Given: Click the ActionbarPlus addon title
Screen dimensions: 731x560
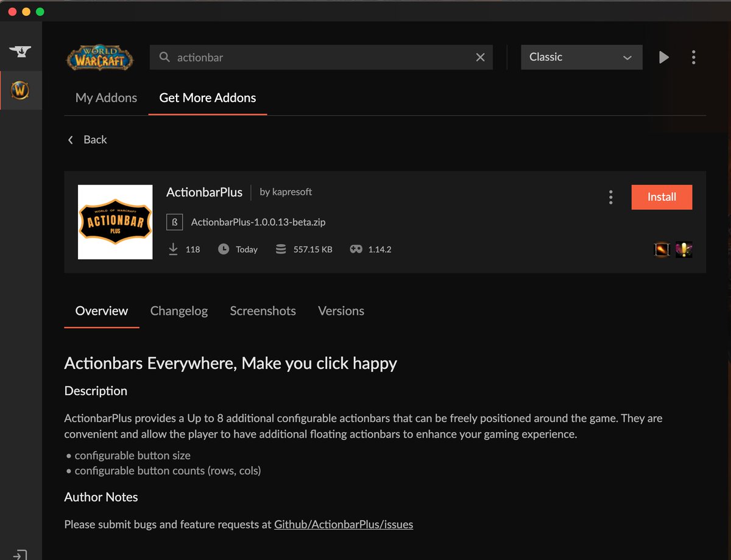Looking at the screenshot, I should pyautogui.click(x=204, y=192).
